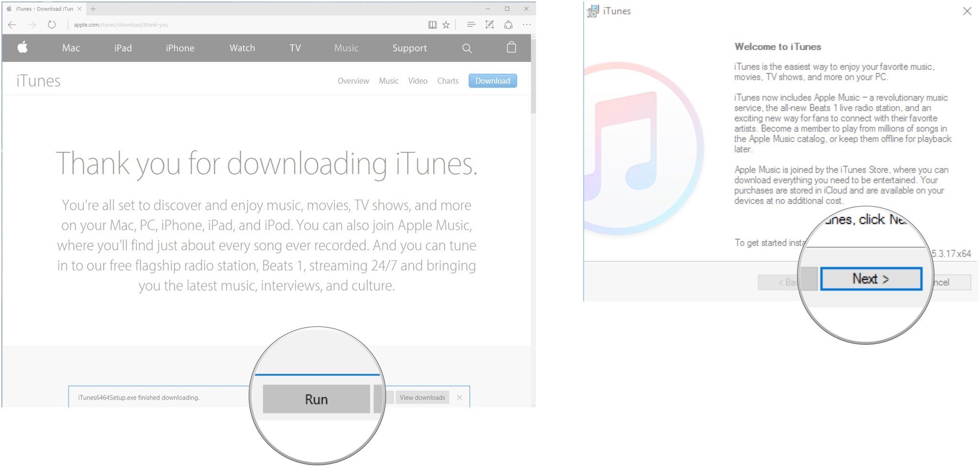Refresh the page with reload icon
The image size is (980, 468).
click(52, 25)
